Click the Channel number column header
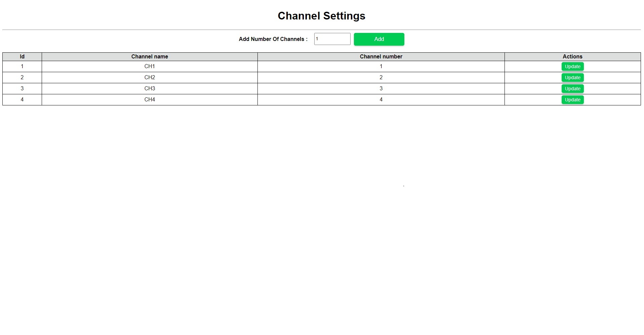This screenshot has width=644, height=335. coord(381,56)
